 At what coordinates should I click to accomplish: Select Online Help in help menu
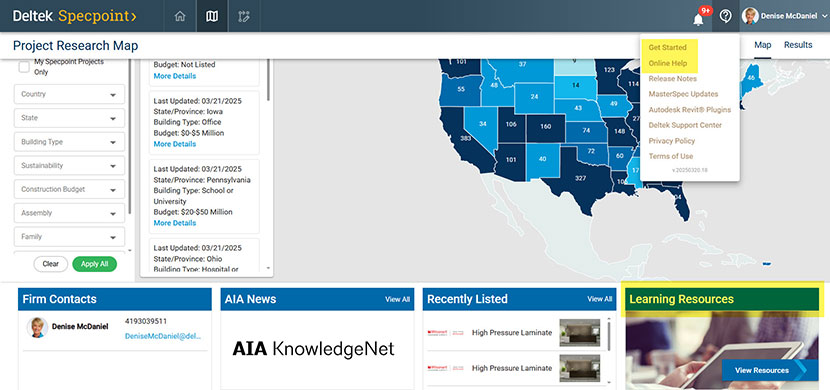[668, 63]
